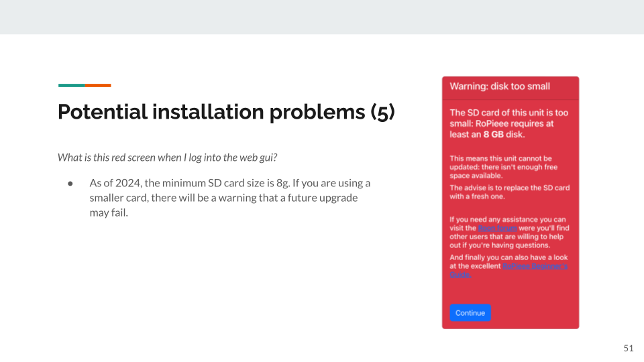644x362 pixels.
Task: Click the gray header band at top
Action: (322, 17)
